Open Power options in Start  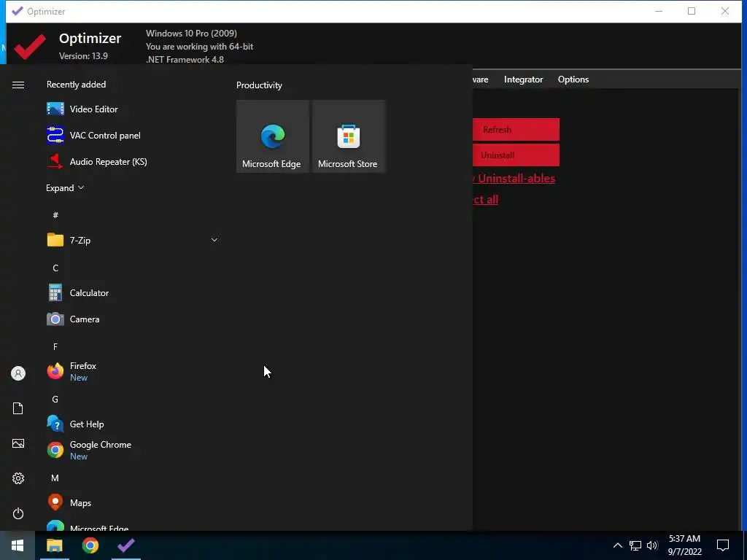click(18, 513)
